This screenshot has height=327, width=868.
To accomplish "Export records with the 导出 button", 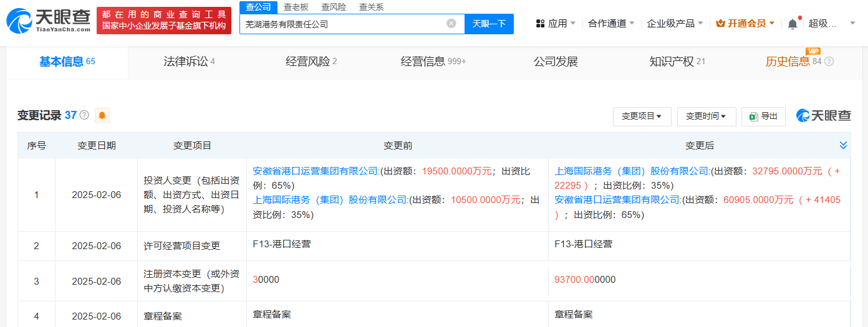I will click(x=764, y=116).
